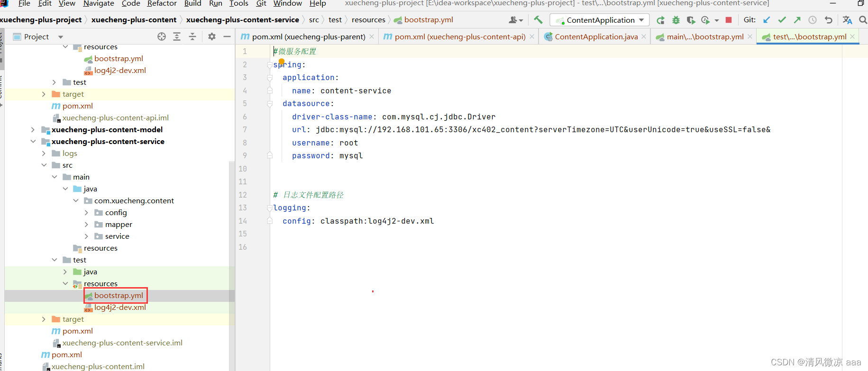Screen dimensions: 868x371
Task: Open the Project view mode dropdown
Action: click(60, 36)
